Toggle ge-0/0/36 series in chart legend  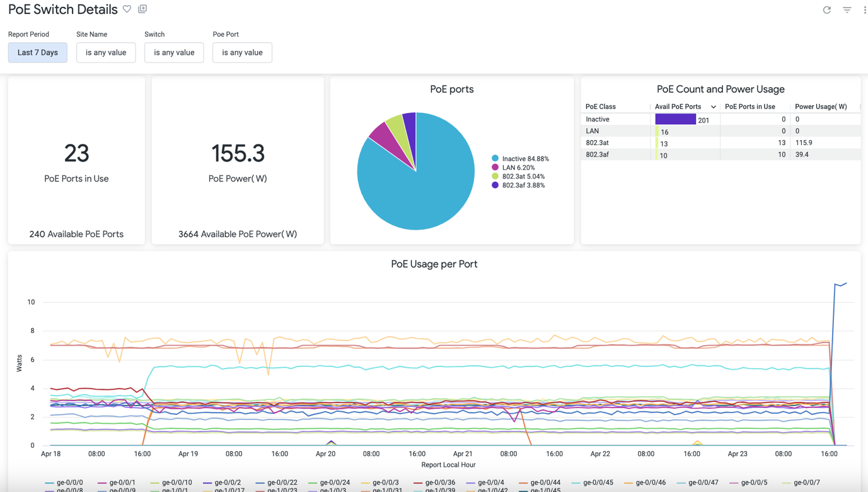(434, 483)
